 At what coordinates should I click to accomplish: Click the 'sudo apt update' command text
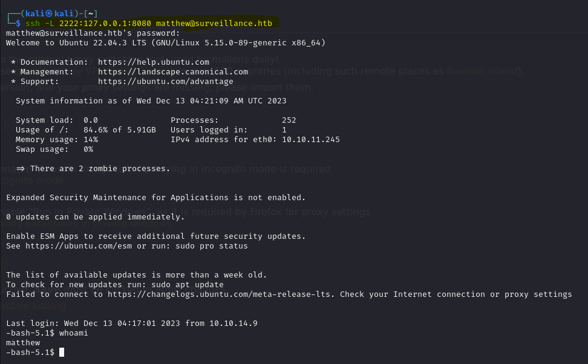tap(188, 285)
